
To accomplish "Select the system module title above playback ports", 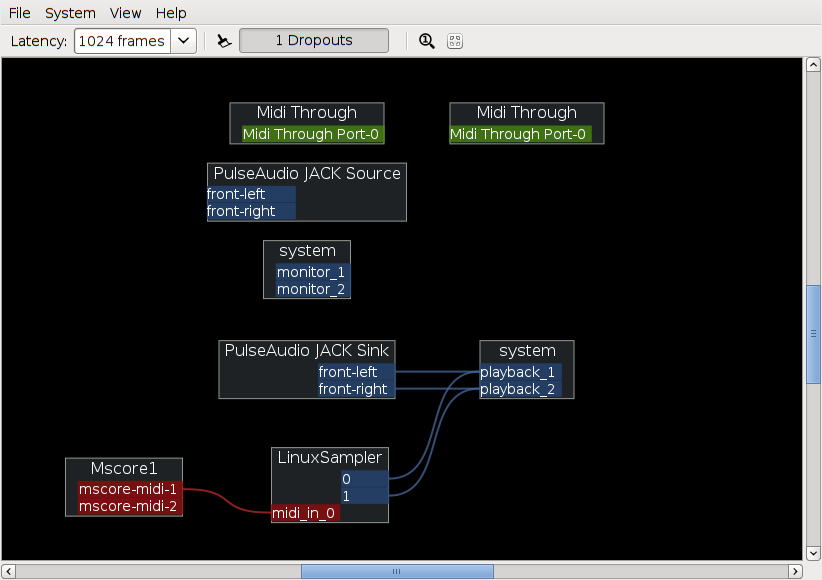I will tap(527, 351).
